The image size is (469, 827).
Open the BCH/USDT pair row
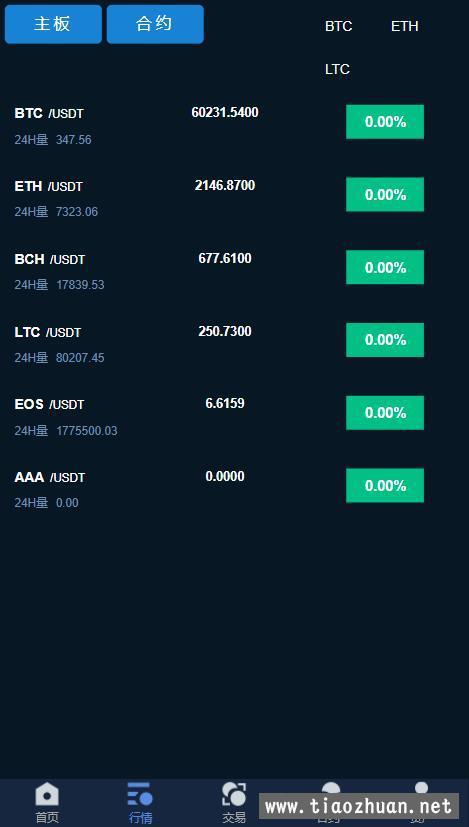point(234,271)
